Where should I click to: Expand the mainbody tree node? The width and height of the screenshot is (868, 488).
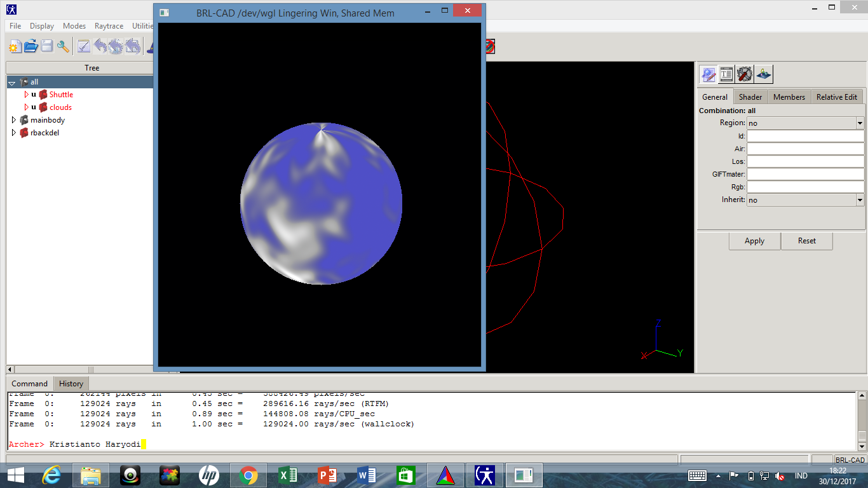14,120
